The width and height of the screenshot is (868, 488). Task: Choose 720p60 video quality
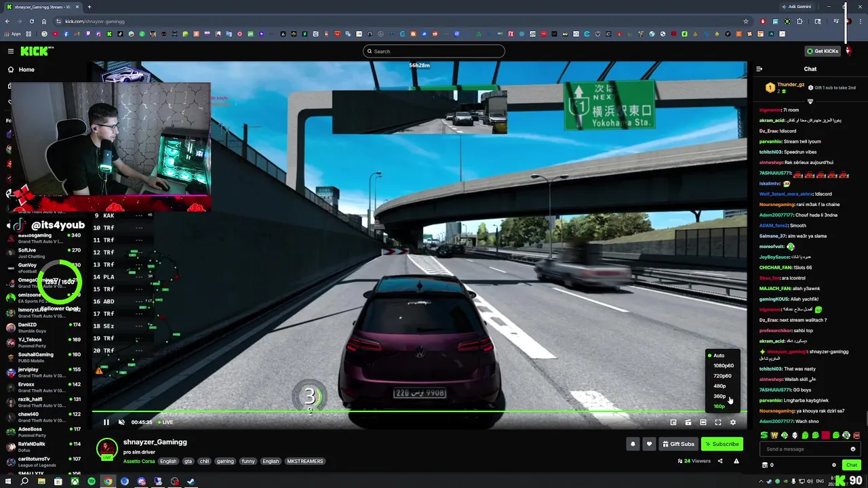pos(722,375)
